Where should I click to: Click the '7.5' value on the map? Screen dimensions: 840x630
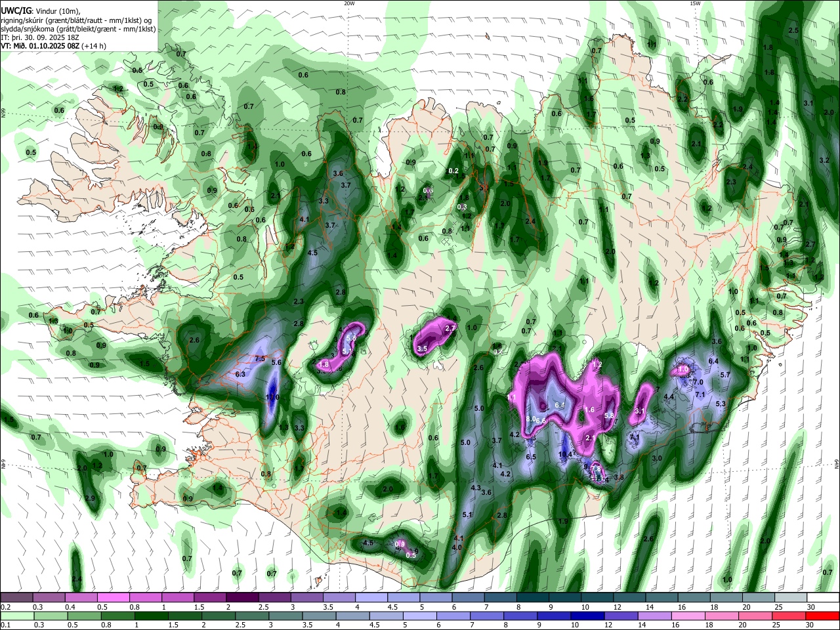tap(260, 358)
